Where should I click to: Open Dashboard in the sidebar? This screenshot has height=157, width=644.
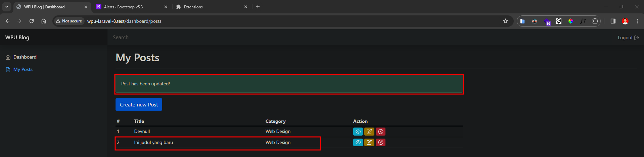pos(25,57)
